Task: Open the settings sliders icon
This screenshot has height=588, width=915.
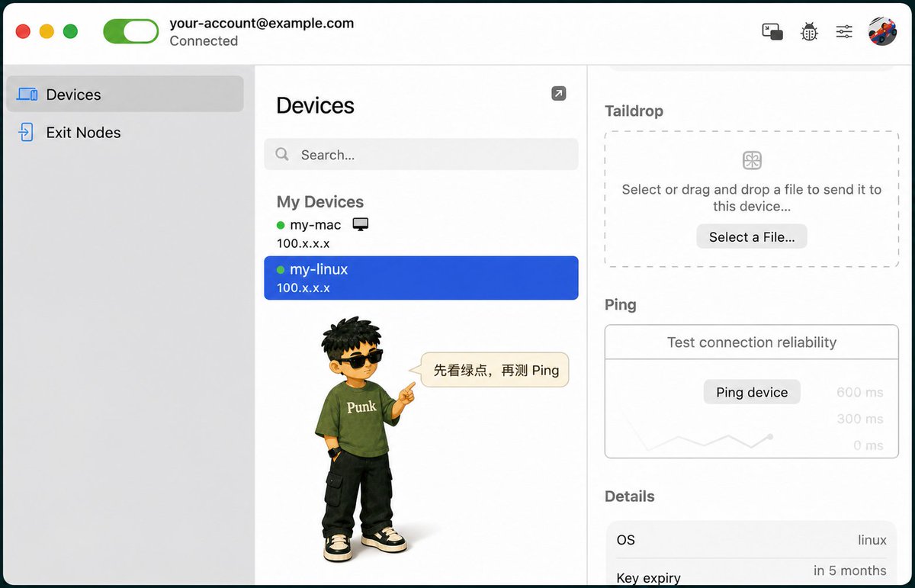Action: 844,32
